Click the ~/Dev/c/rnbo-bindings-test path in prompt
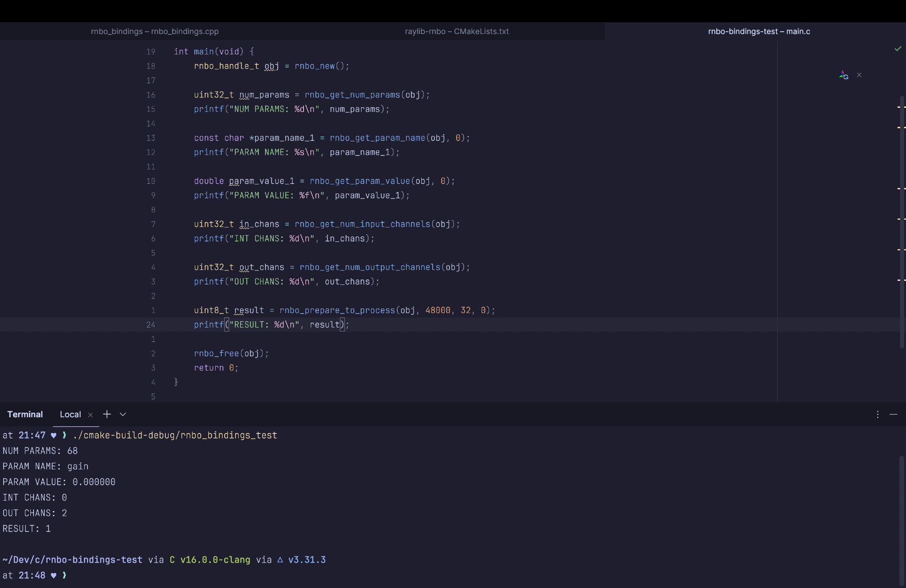The width and height of the screenshot is (906, 588). [x=72, y=559]
